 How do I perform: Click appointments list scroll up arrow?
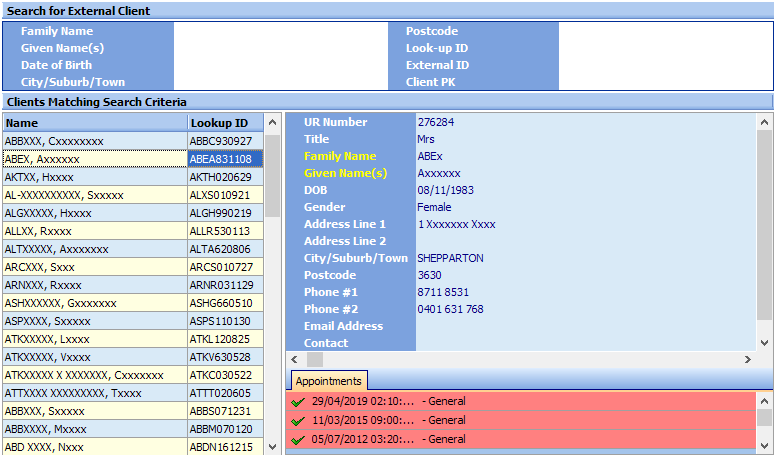(764, 401)
